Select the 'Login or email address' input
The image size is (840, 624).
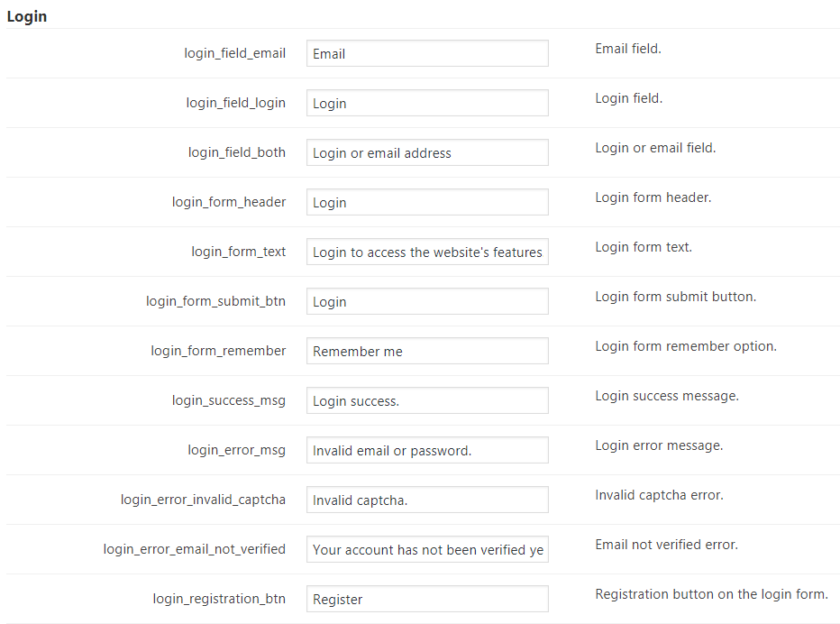pyautogui.click(x=427, y=152)
